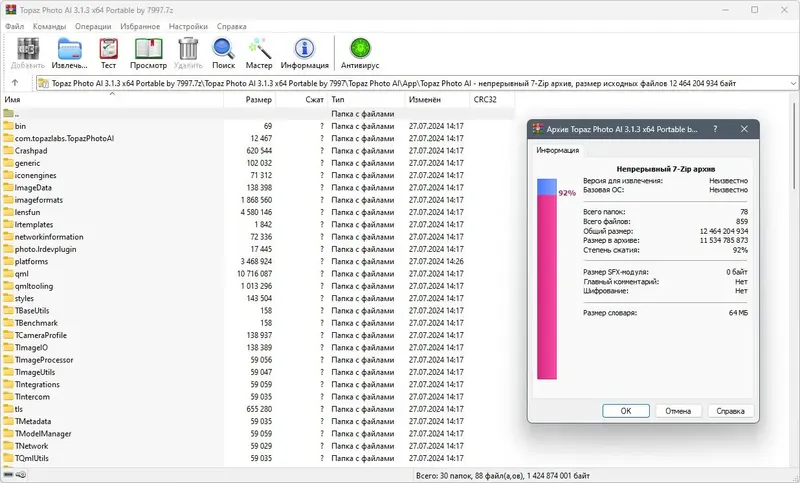Viewport: 800px width, 483px height.
Task: Click the Extract (Извлечь) toolbar icon
Action: coord(69,49)
